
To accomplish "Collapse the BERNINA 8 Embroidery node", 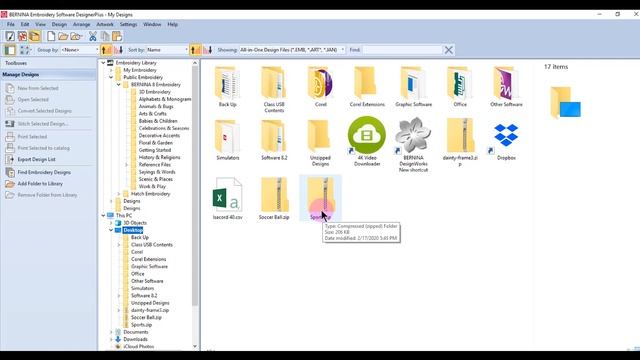I will [x=119, y=85].
